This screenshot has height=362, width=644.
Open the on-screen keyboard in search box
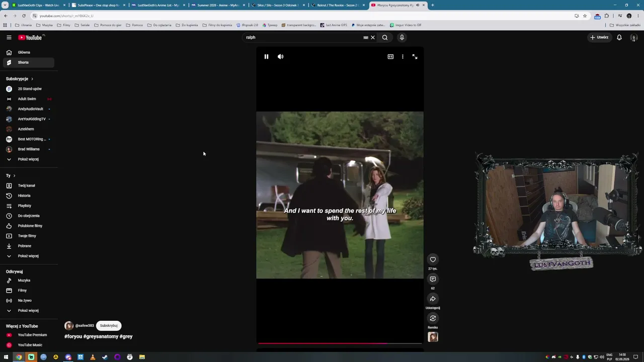coord(366,37)
